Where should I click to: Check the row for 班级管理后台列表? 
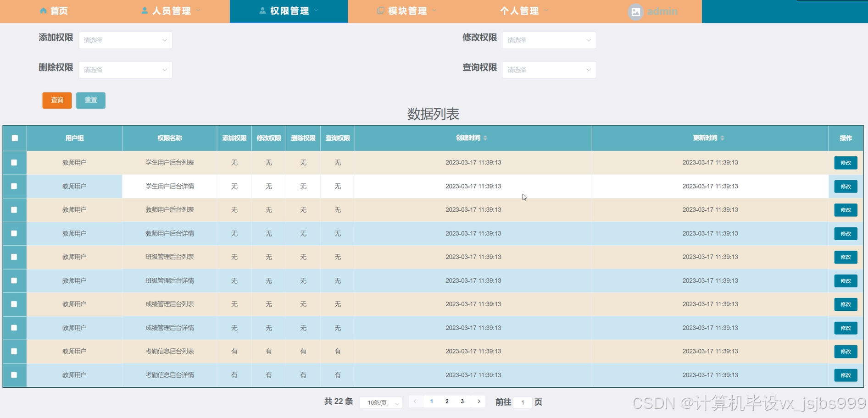point(14,257)
